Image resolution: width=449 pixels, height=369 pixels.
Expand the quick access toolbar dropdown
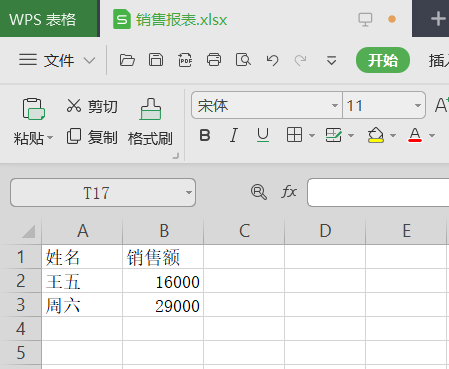click(331, 61)
